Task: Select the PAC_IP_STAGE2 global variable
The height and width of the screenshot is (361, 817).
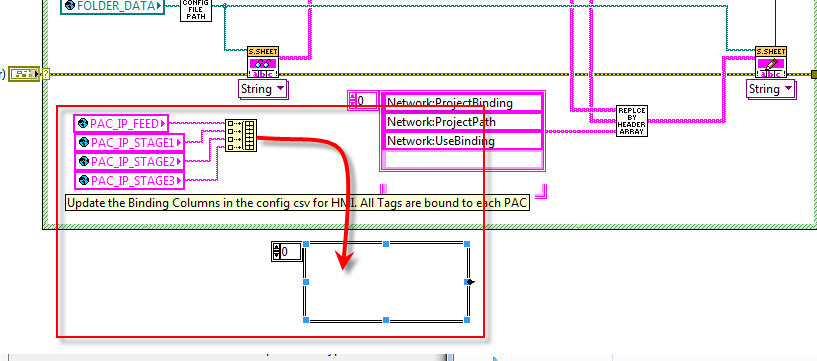Action: 130,161
